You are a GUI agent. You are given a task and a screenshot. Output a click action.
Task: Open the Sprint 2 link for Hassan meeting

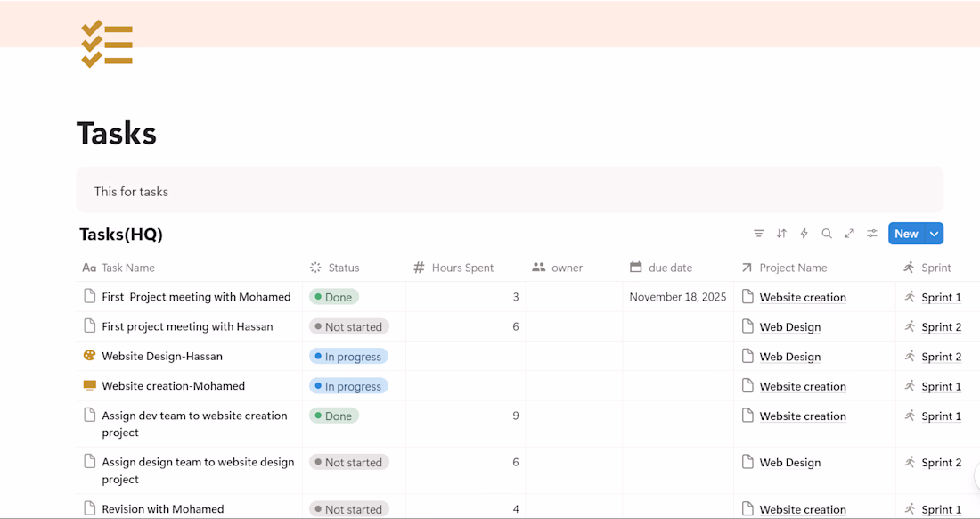941,327
